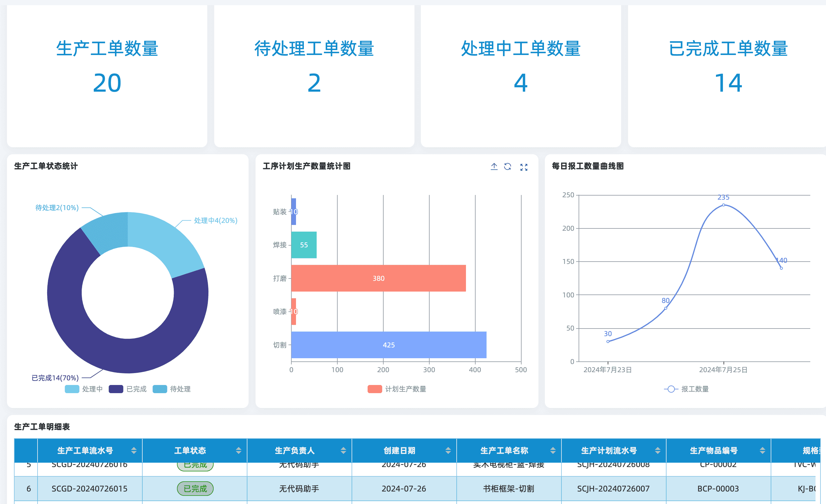Click the export icon on the 工序计划生产数量统计图 chart
The image size is (826, 504).
(x=494, y=166)
